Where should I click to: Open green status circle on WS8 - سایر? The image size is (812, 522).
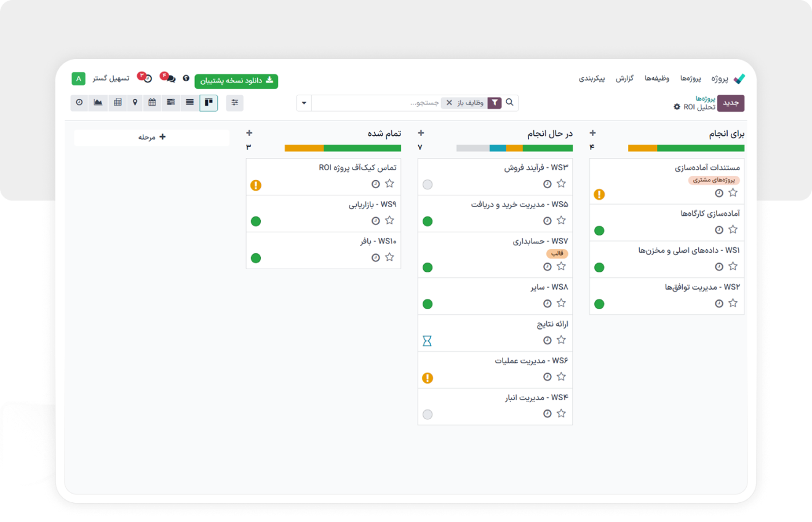pos(428,304)
